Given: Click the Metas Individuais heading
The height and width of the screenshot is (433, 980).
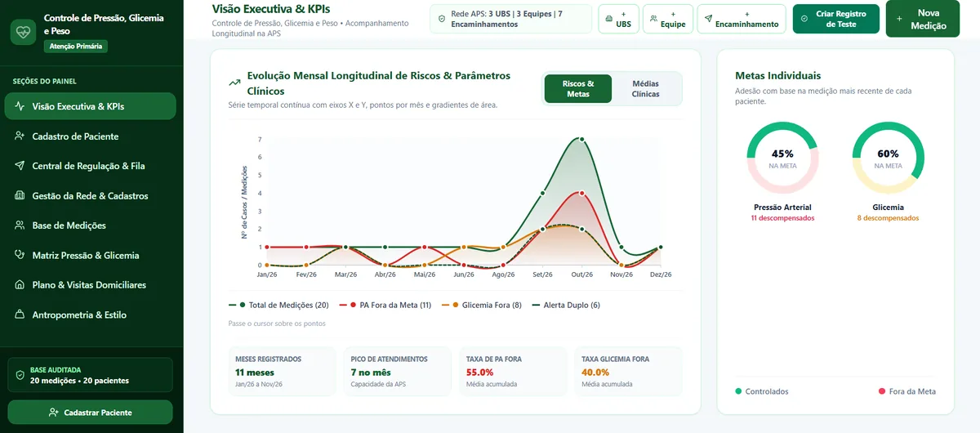Looking at the screenshot, I should pyautogui.click(x=777, y=75).
